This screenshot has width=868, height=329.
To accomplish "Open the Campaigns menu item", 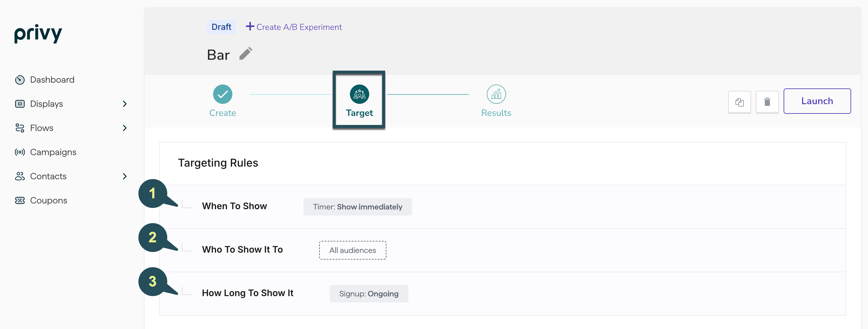I will (x=53, y=152).
